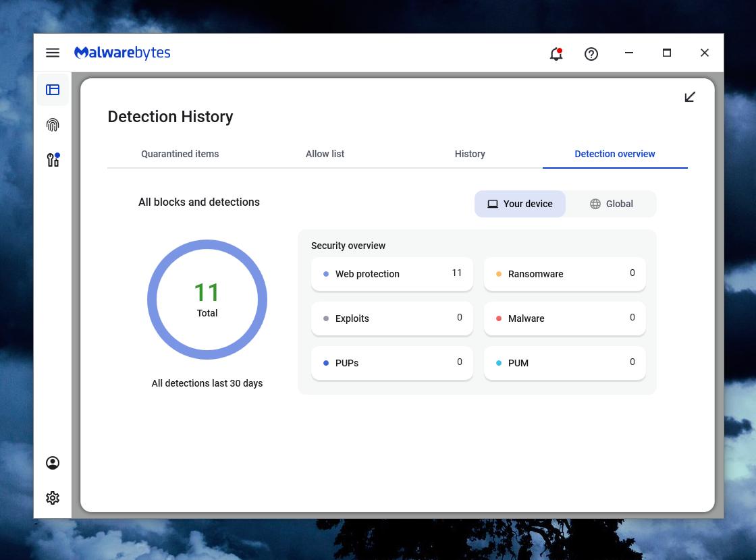756x560 pixels.
Task: Select the Your device view toggle
Action: click(520, 204)
